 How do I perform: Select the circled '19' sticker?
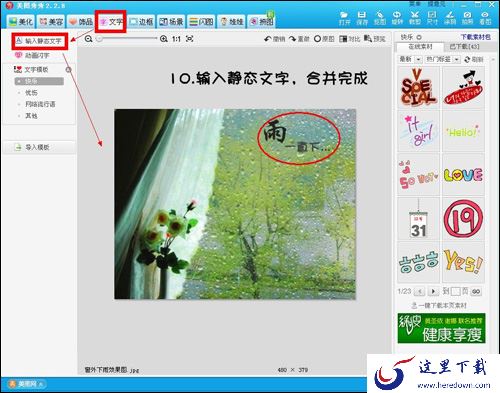pyautogui.click(x=463, y=219)
